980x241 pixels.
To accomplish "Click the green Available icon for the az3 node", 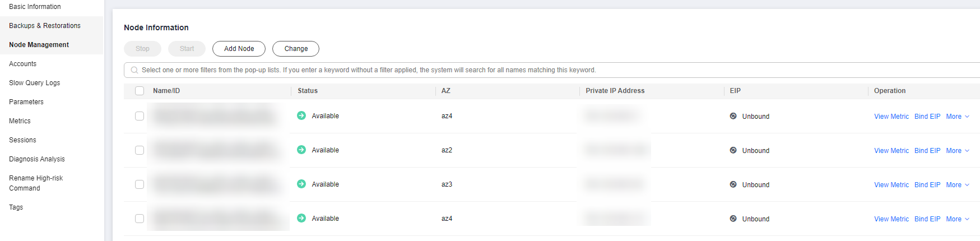I will click(x=301, y=184).
